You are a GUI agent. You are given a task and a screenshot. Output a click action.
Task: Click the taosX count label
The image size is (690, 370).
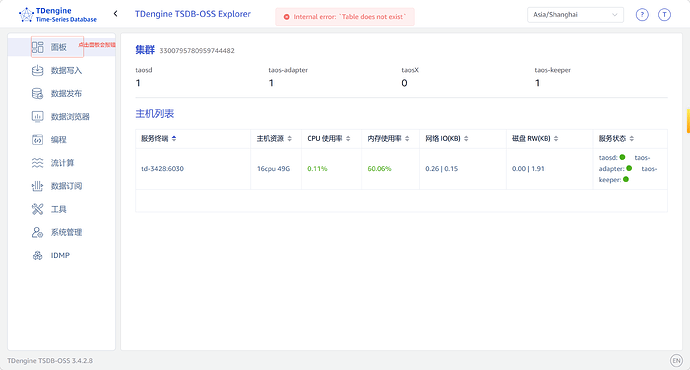click(410, 70)
